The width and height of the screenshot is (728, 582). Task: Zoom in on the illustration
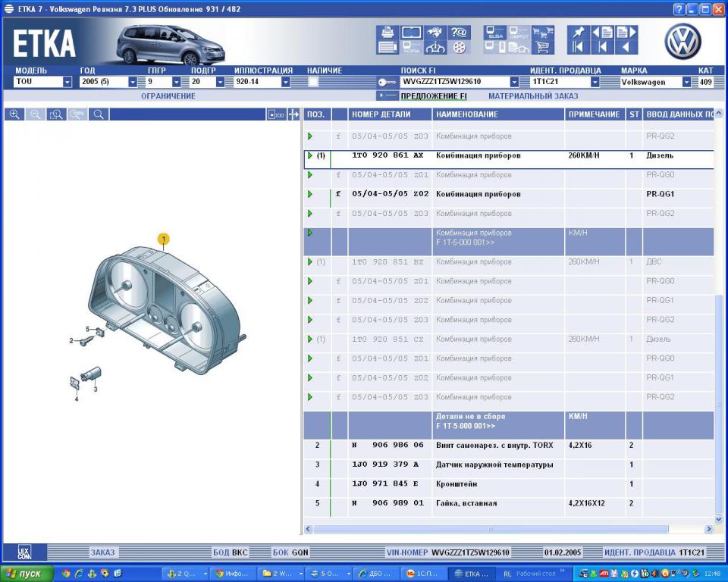pyautogui.click(x=15, y=114)
